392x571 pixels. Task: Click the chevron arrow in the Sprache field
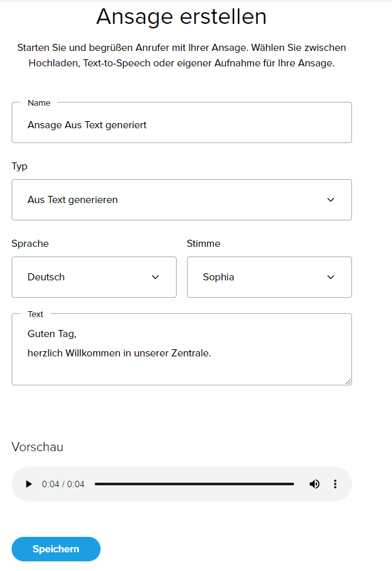[155, 277]
